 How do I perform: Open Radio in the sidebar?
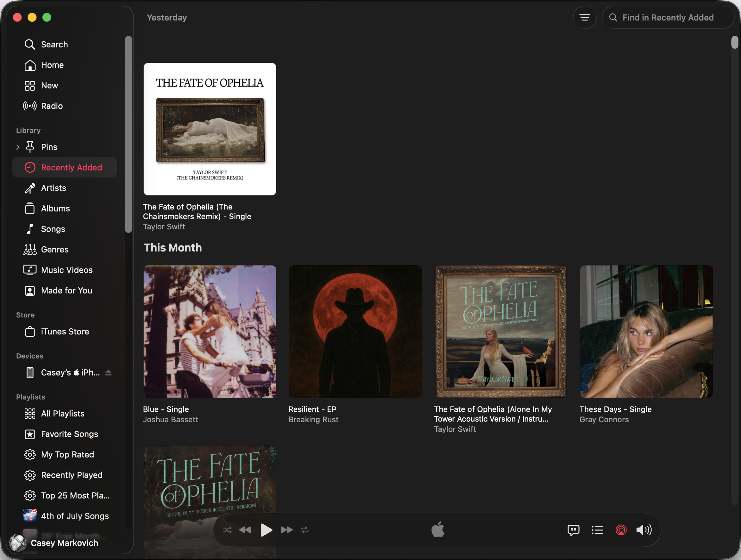tap(52, 106)
